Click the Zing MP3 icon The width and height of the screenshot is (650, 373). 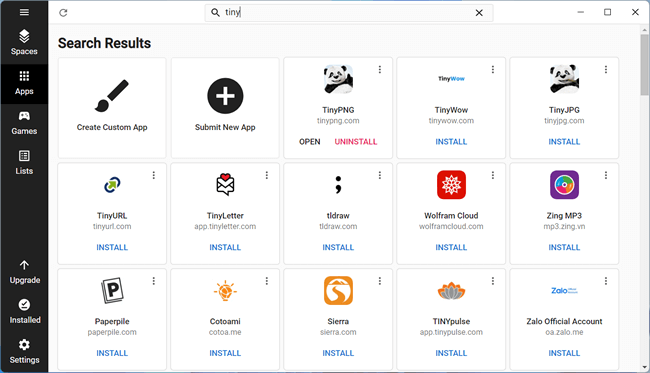tap(564, 185)
